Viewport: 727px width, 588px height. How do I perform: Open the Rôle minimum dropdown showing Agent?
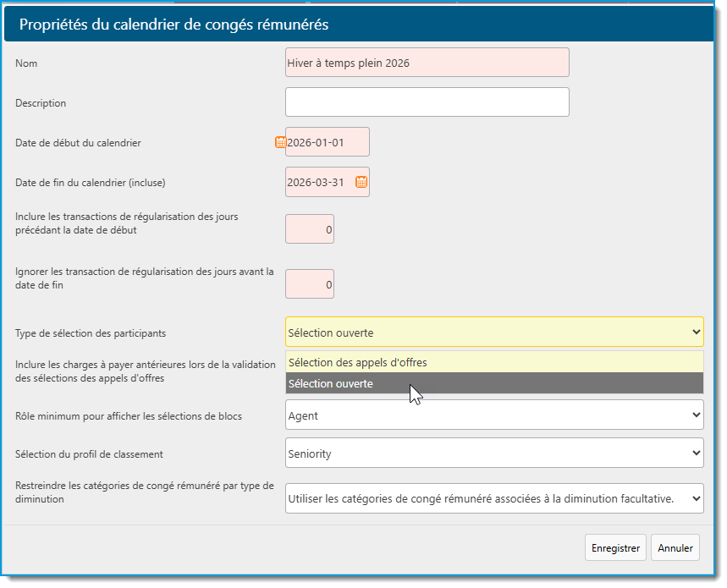(494, 415)
